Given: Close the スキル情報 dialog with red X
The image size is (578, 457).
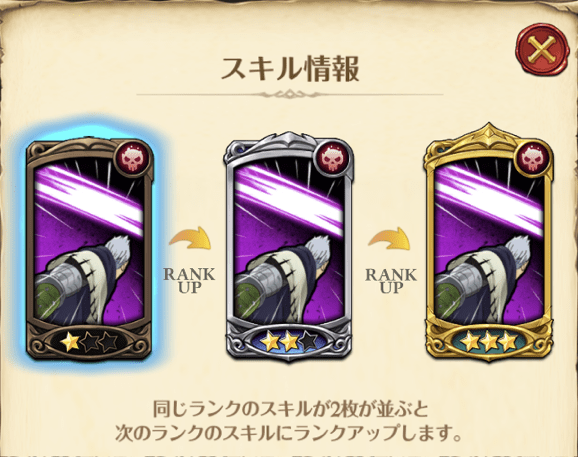Looking at the screenshot, I should [542, 50].
